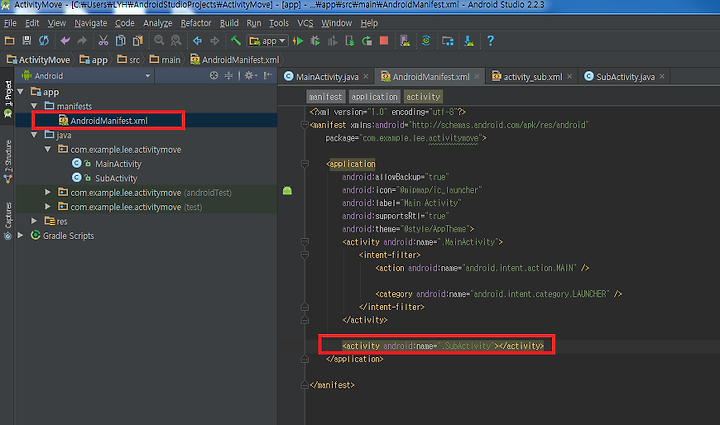The height and width of the screenshot is (425, 720).
Task: Open the project folder icon in toolbar
Action: pyautogui.click(x=9, y=41)
